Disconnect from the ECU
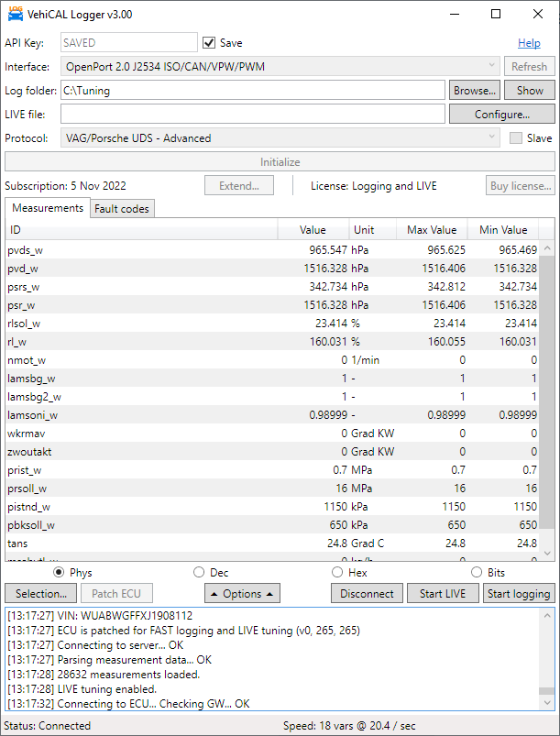This screenshot has height=736, width=560. (x=367, y=593)
